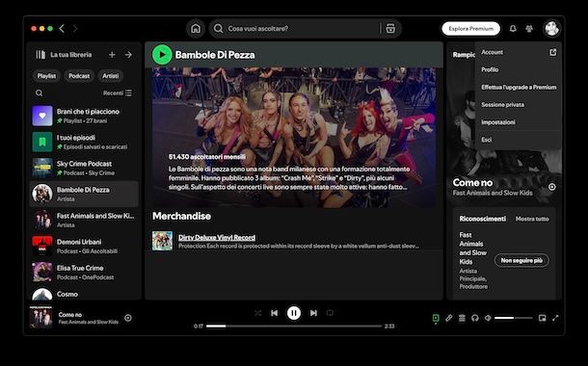
Task: Toggle the Now Playing view
Action: 436,318
